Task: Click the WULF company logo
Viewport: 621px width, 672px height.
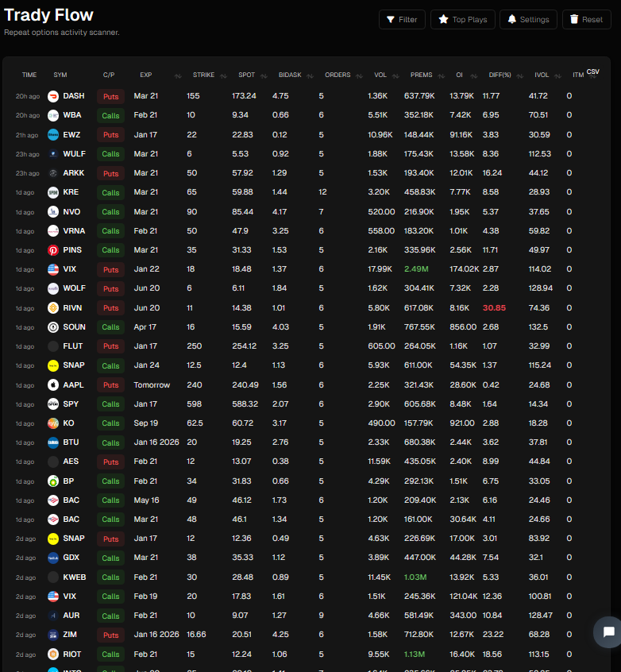Action: tap(53, 154)
